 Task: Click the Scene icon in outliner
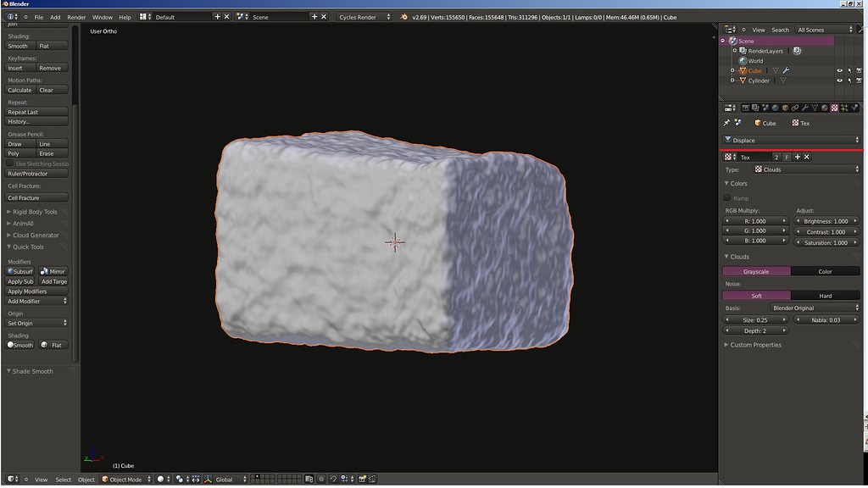(x=733, y=41)
